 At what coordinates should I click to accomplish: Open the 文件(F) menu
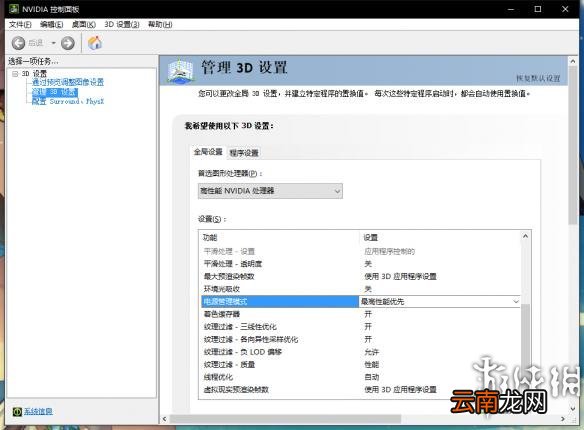click(x=20, y=25)
